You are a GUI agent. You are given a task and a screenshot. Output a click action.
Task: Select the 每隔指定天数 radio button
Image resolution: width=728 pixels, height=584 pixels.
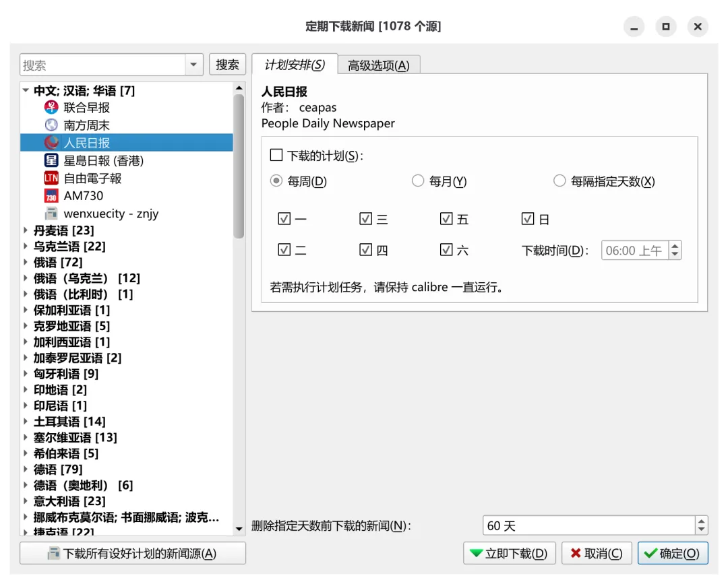tap(559, 181)
